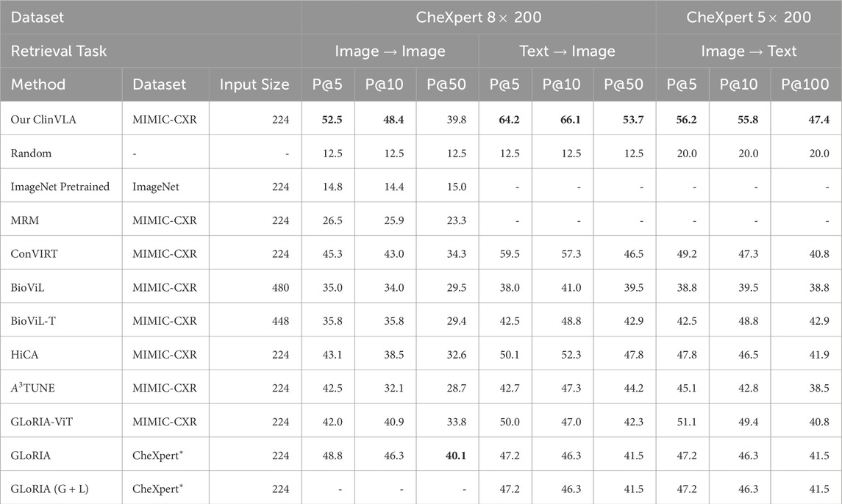Click the Input Size column header
Viewport: 842px width, 504px height.
pyautogui.click(x=254, y=84)
